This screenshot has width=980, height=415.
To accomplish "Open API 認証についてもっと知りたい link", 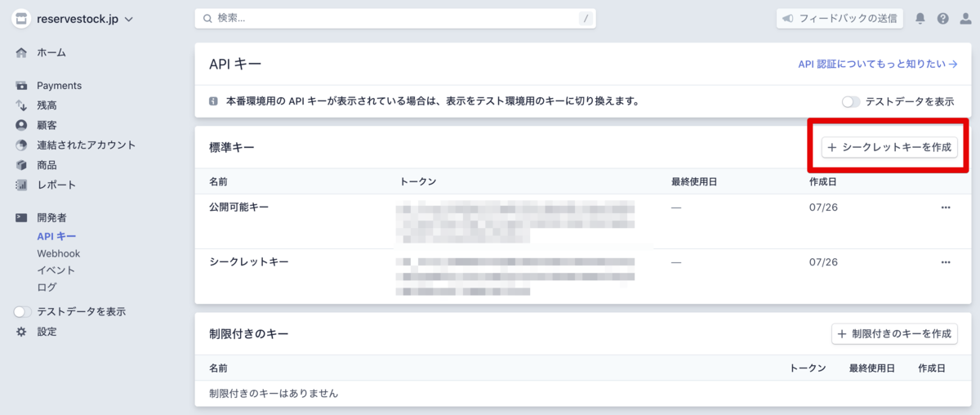I will pos(878,64).
